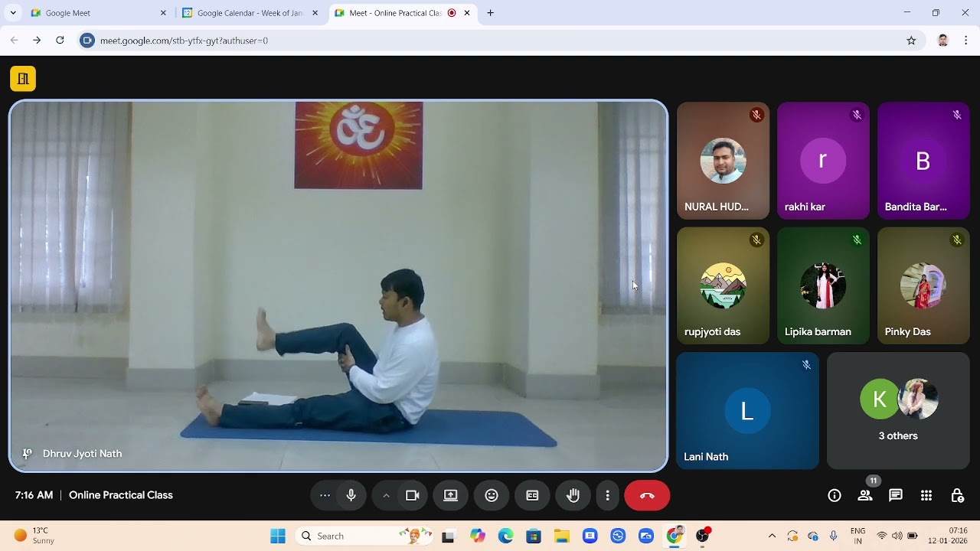The image size is (980, 551).
Task: Click the Chrome icon in the taskbar
Action: tap(675, 536)
